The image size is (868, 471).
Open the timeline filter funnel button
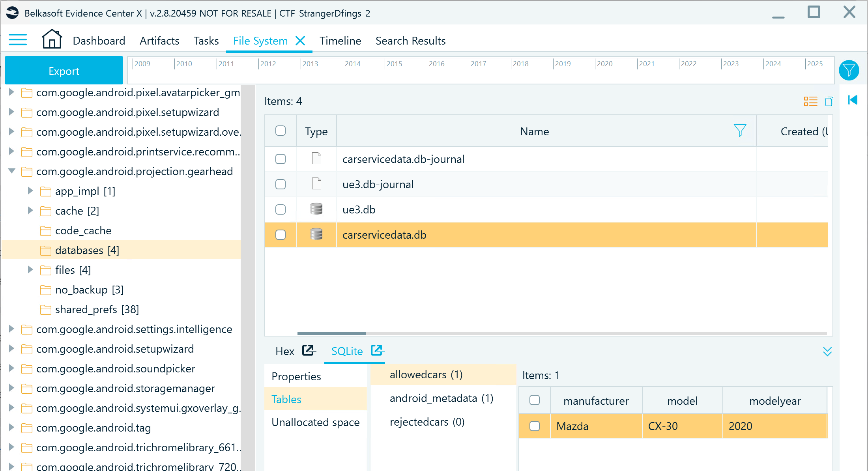tap(849, 70)
